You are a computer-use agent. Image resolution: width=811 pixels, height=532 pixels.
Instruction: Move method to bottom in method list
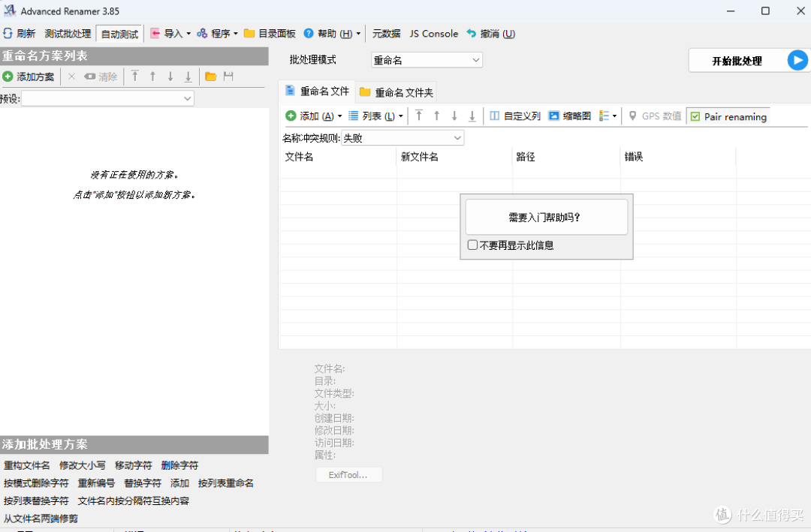188,77
